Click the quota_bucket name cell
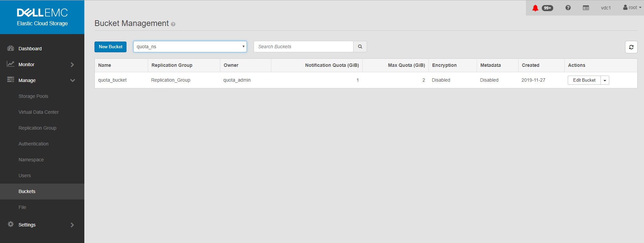This screenshot has height=243, width=644. [112, 80]
